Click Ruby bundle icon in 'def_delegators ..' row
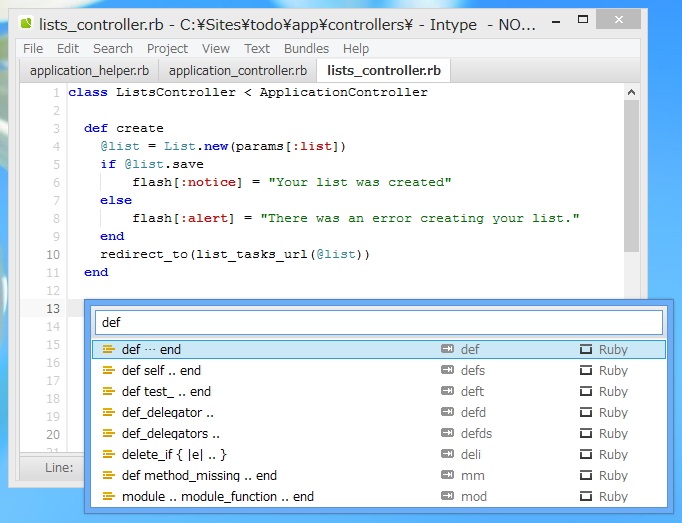Image resolution: width=682 pixels, height=523 pixels. [x=586, y=433]
